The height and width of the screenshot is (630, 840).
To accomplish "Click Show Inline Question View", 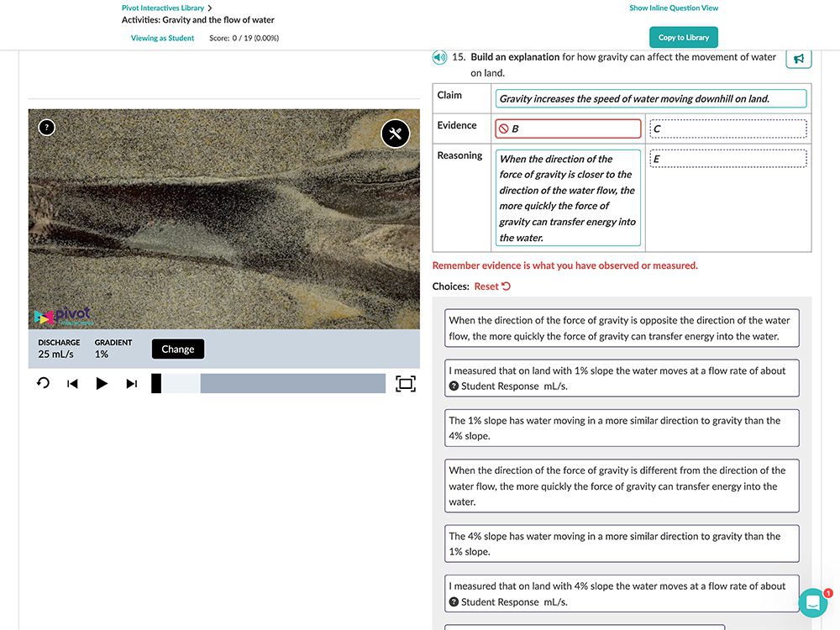I will 674,8.
